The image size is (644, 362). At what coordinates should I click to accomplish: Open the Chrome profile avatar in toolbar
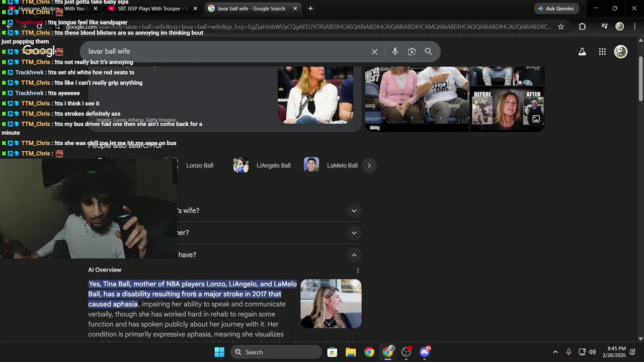click(x=620, y=27)
